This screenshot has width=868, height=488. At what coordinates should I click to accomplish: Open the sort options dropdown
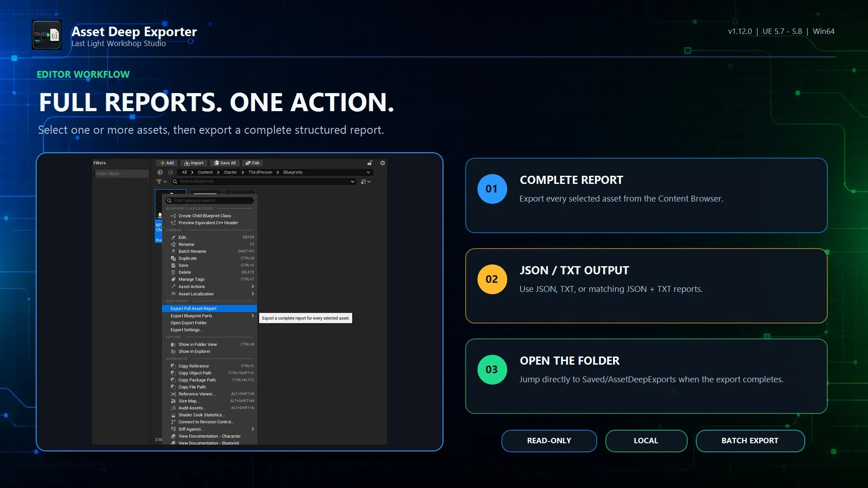pyautogui.click(x=365, y=182)
